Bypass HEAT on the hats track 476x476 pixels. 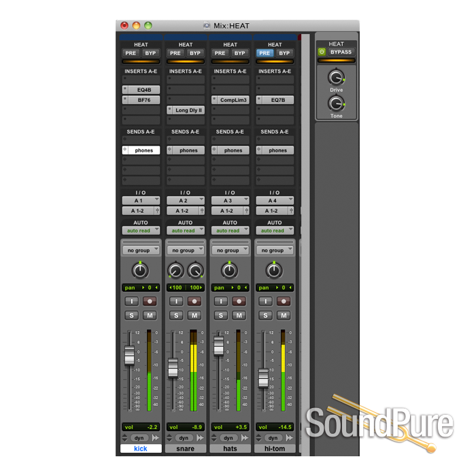[239, 53]
